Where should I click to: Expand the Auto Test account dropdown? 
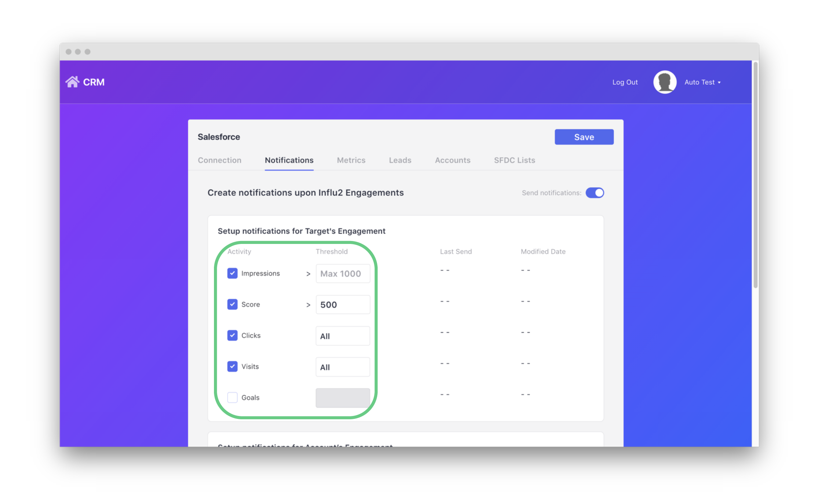point(702,82)
